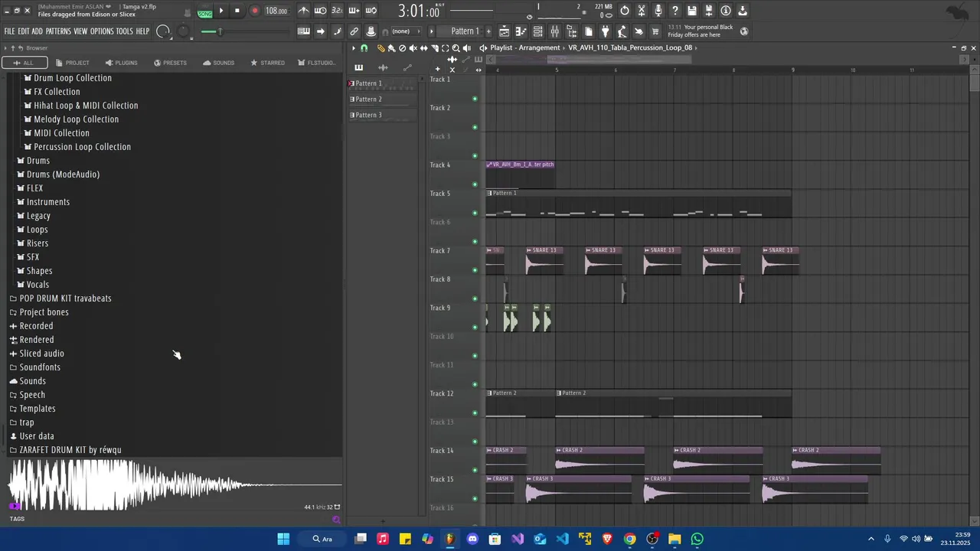Open the Mixer icon
The height and width of the screenshot is (551, 980).
coord(555,31)
